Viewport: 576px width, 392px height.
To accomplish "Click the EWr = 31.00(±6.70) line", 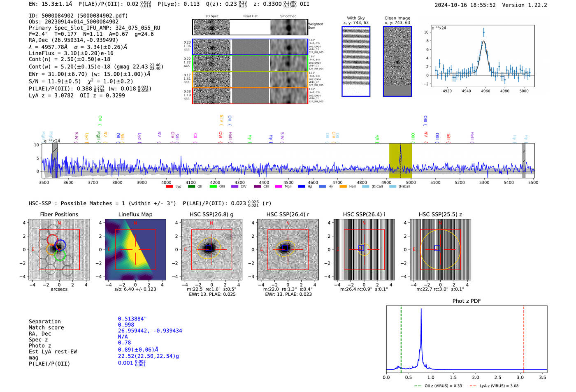I will pos(89,74).
